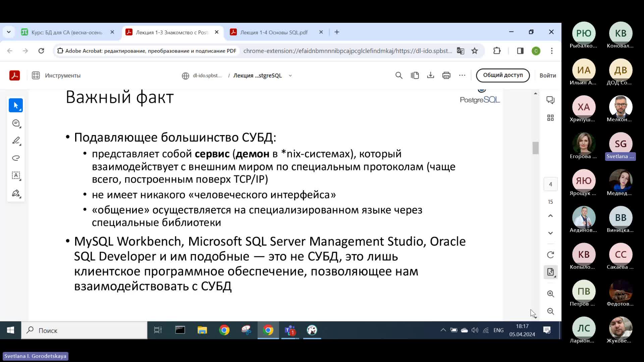The image size is (644, 362).
Task: Go to previous page arrow up
Action: (550, 216)
